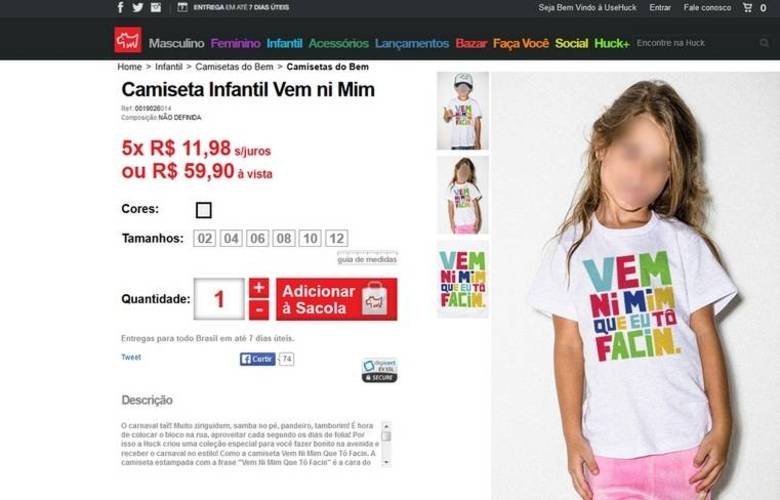Viewport: 780px width, 500px height.
Task: Select the white color swatch
Action: point(203,210)
